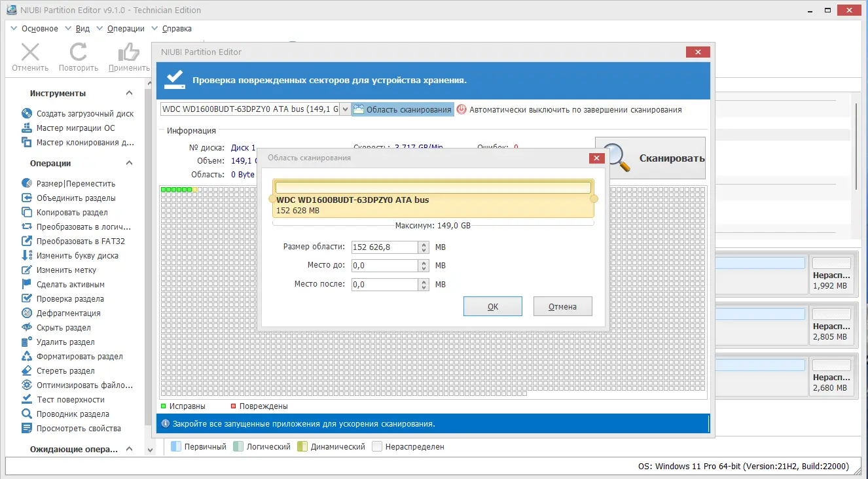The width and height of the screenshot is (868, 479).
Task: Decrease Место после with the down arrow
Action: pos(424,287)
